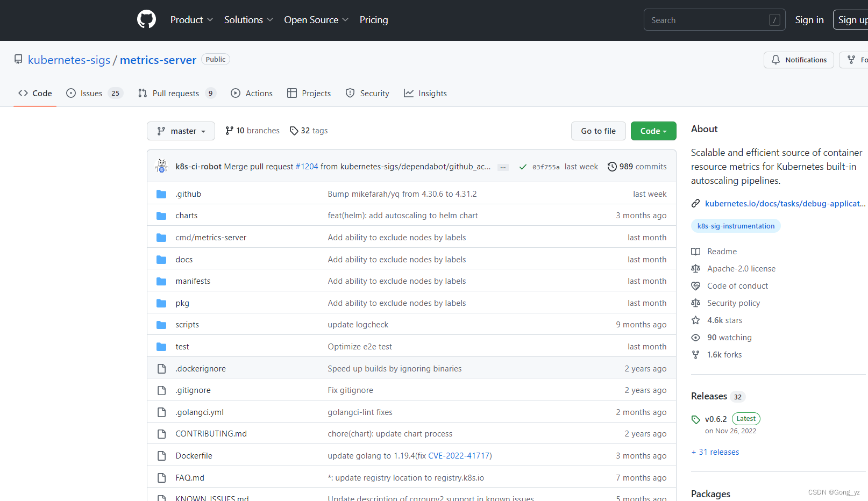
Task: Open the master branch dropdown
Action: click(181, 131)
